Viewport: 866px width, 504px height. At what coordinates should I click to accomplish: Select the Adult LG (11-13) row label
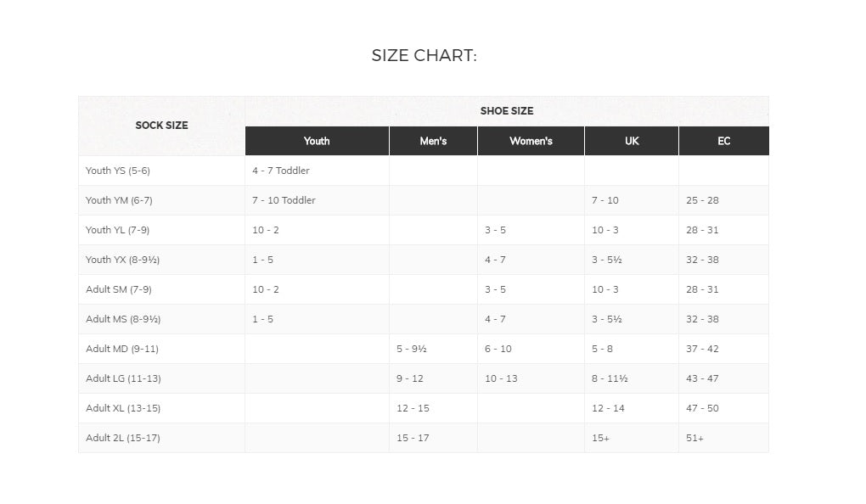(123, 378)
